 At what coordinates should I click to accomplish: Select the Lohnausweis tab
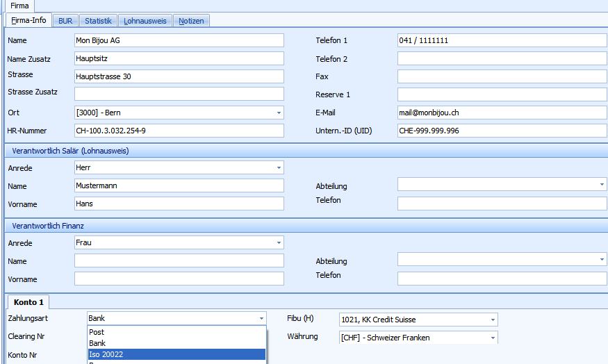(145, 21)
